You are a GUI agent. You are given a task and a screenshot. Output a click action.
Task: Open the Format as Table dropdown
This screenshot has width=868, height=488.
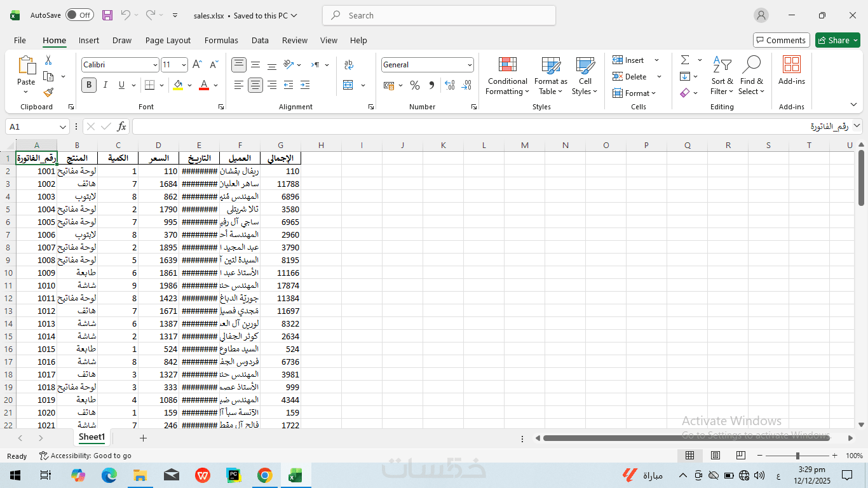click(550, 76)
